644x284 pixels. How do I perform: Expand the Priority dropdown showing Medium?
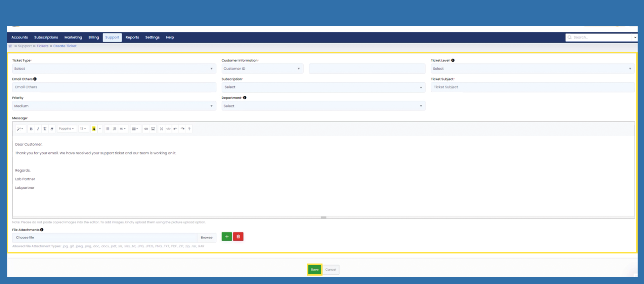[114, 106]
